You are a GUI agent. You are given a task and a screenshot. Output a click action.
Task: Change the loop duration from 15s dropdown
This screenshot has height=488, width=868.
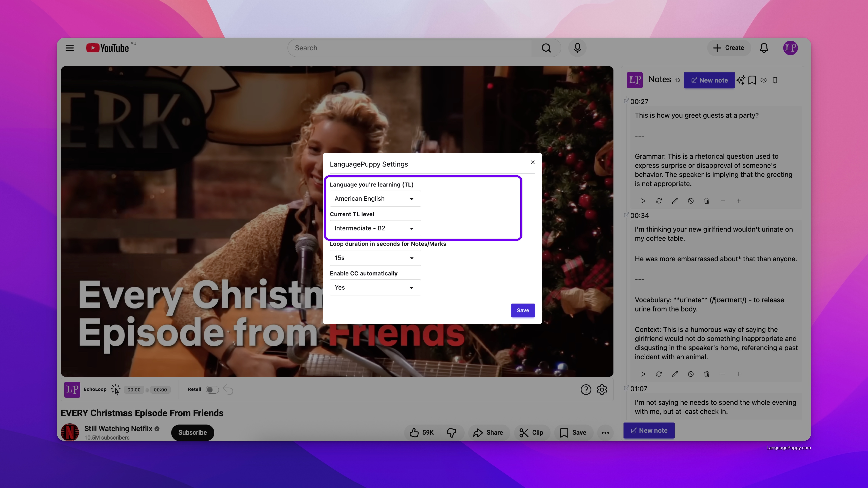point(375,258)
